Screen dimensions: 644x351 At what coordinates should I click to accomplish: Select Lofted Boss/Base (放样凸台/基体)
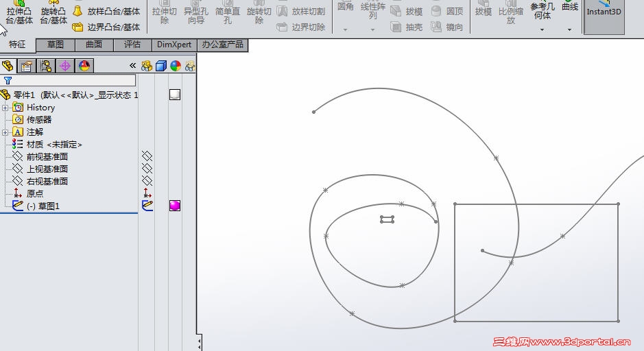pos(106,11)
